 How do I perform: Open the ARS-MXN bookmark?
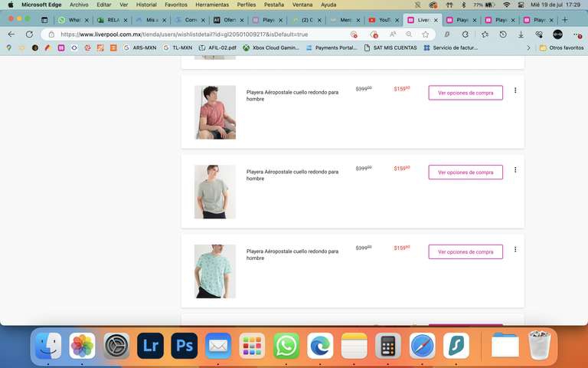point(139,48)
